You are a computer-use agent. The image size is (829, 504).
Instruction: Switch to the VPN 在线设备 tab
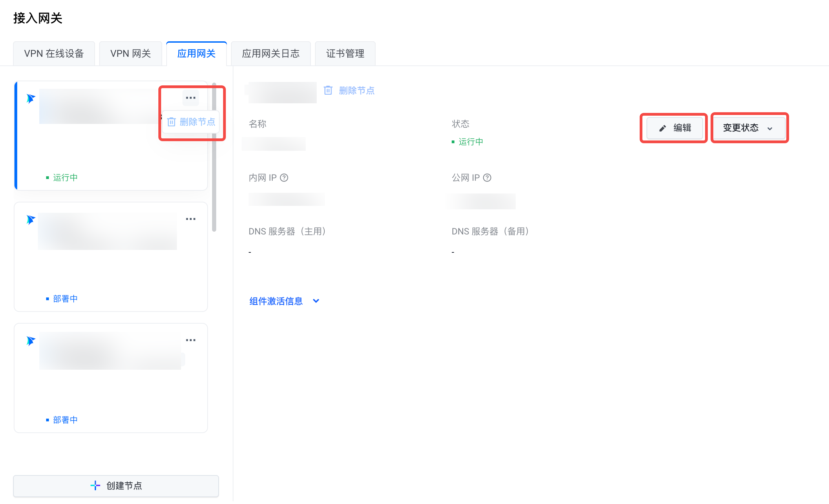point(54,54)
